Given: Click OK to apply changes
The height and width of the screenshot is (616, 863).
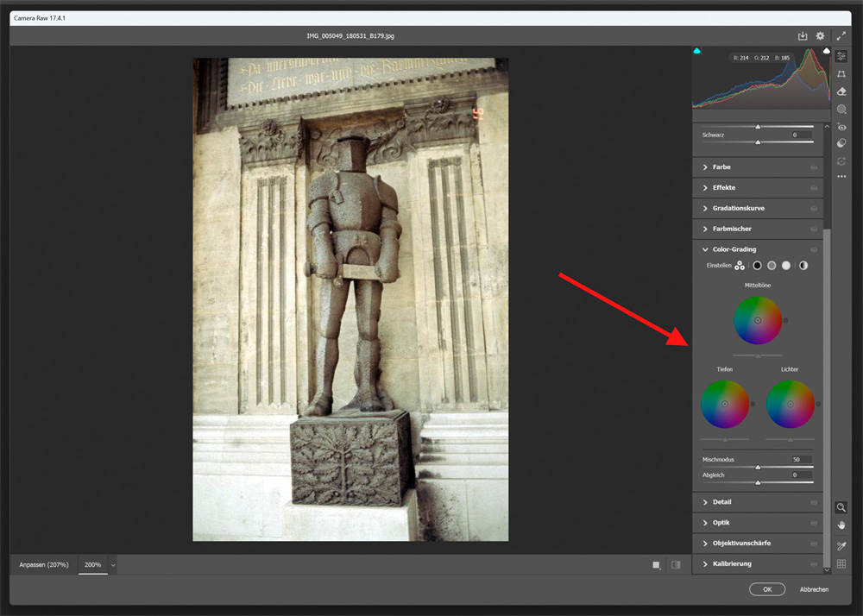Looking at the screenshot, I should pos(767,589).
